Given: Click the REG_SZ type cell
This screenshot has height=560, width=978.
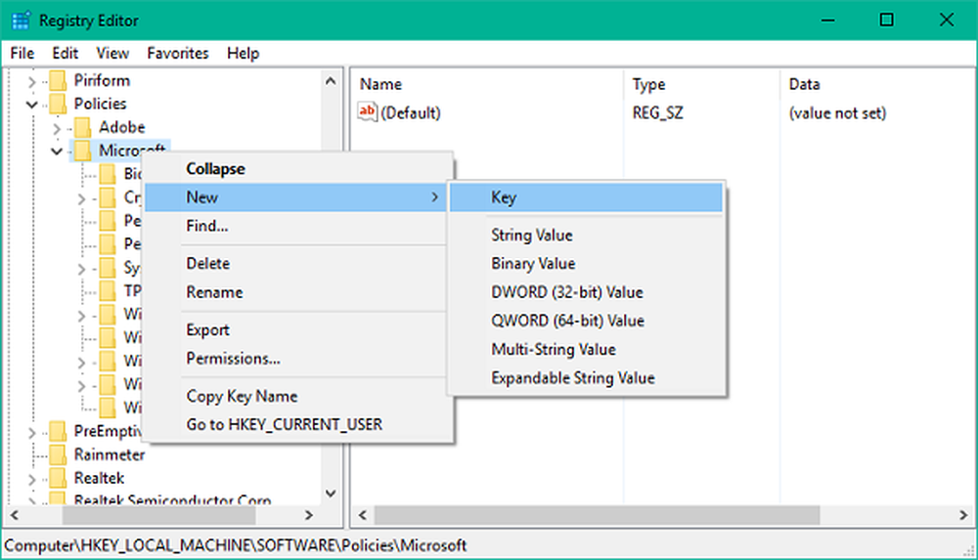Looking at the screenshot, I should [657, 112].
